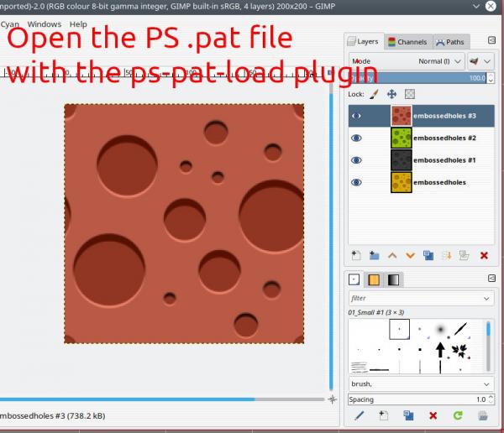Expand the brush filter dropdown arrow
This screenshot has height=433, width=504.
[x=486, y=299]
